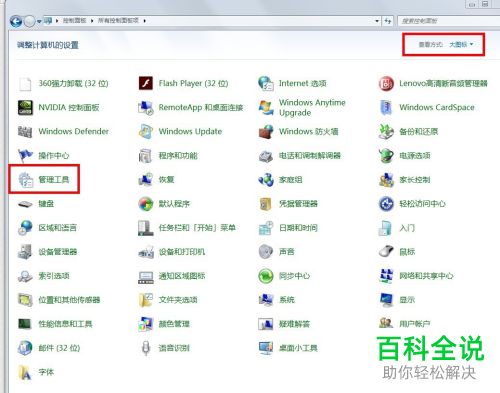Open 备份和还原 link
This screenshot has width=500, height=393.
(x=419, y=131)
